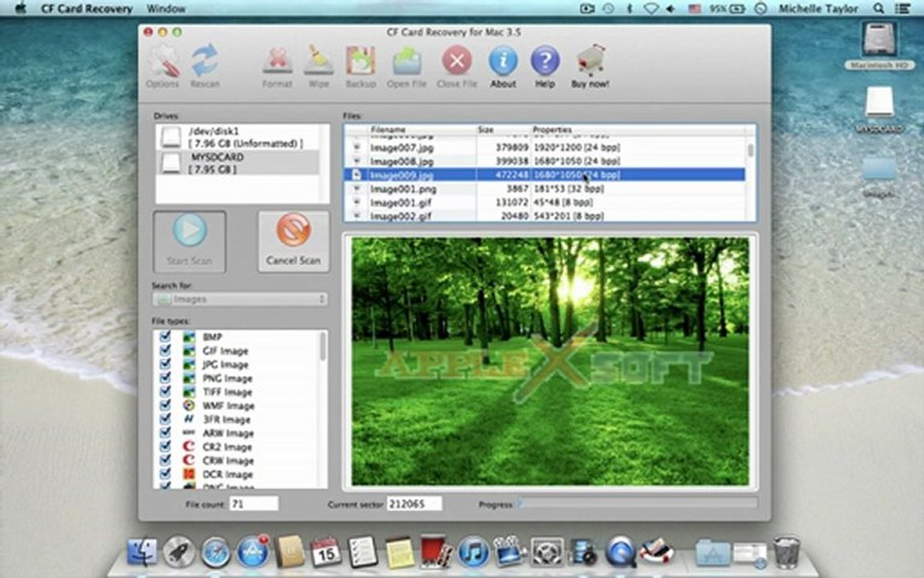Screen dimensions: 924x578
Task: Open the CF Card Recovery menu
Action: [87, 8]
